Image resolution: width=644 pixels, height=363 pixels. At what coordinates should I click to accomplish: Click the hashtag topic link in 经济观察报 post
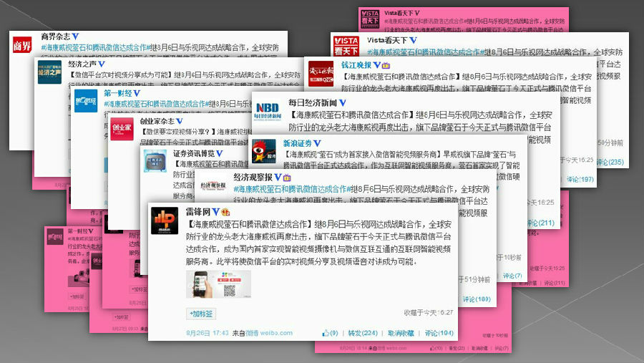[x=292, y=189]
